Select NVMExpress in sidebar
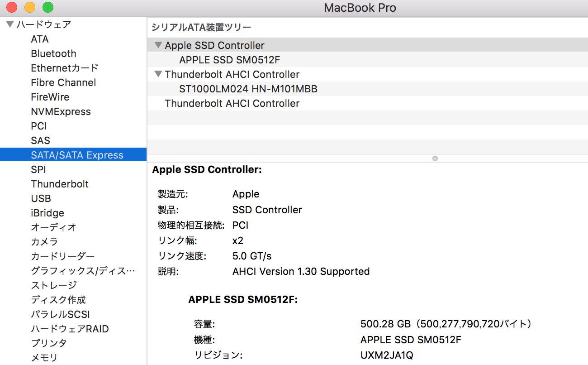588x365 pixels. pos(61,111)
